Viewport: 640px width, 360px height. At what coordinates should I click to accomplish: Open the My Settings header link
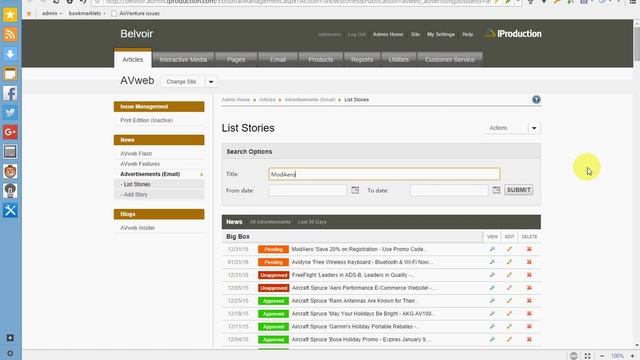441,34
